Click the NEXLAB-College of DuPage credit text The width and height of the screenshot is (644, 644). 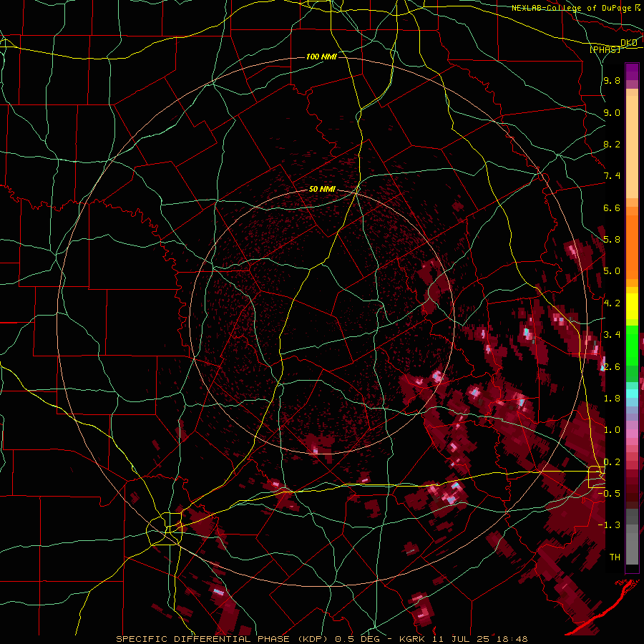pyautogui.click(x=572, y=8)
